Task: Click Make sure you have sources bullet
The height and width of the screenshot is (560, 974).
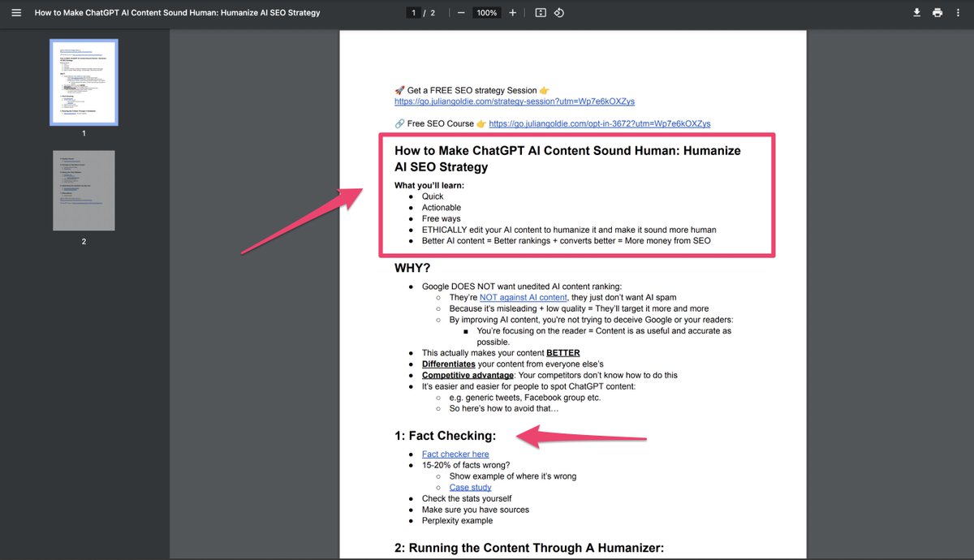Action: pos(476,510)
